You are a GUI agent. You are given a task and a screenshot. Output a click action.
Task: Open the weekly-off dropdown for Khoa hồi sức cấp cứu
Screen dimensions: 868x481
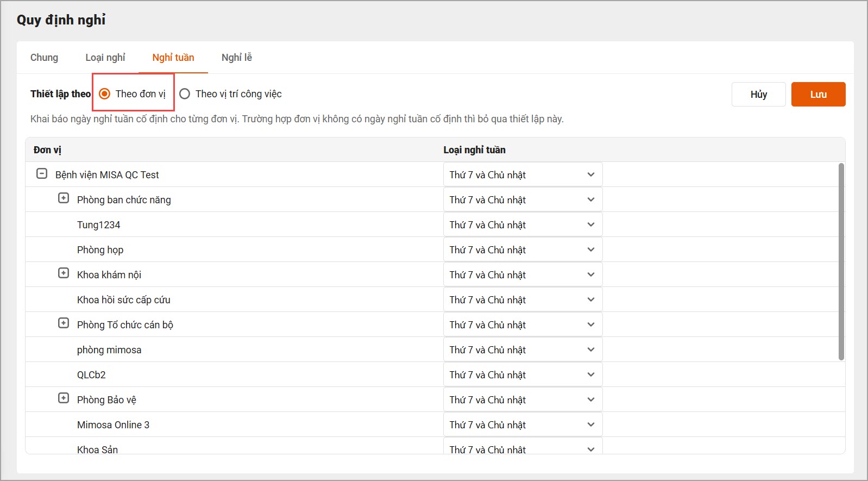pos(522,300)
